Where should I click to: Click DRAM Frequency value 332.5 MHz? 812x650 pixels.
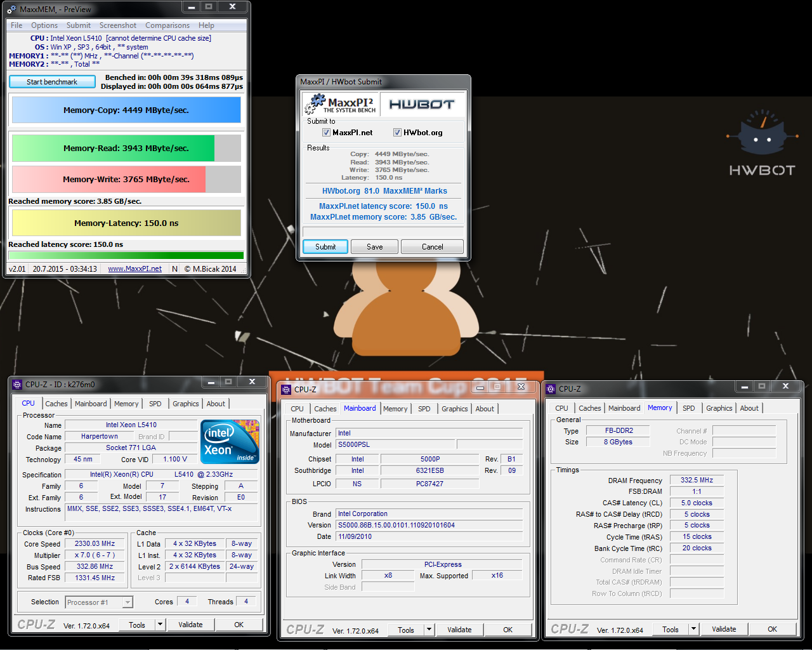point(697,481)
